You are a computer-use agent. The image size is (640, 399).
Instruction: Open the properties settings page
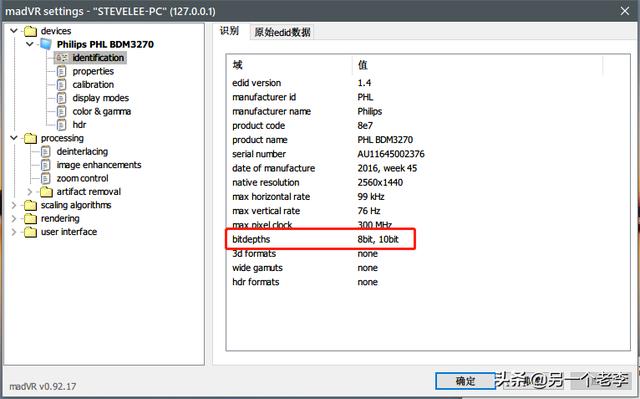coord(93,71)
